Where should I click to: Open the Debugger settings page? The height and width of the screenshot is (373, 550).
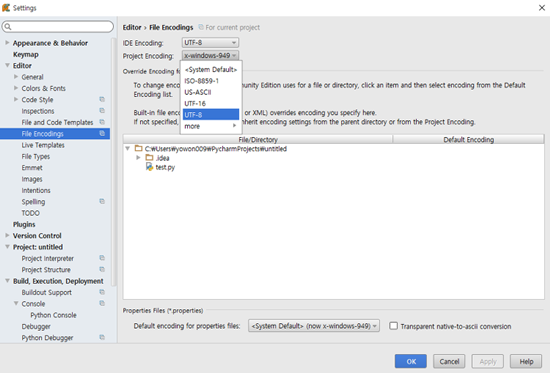[36, 326]
